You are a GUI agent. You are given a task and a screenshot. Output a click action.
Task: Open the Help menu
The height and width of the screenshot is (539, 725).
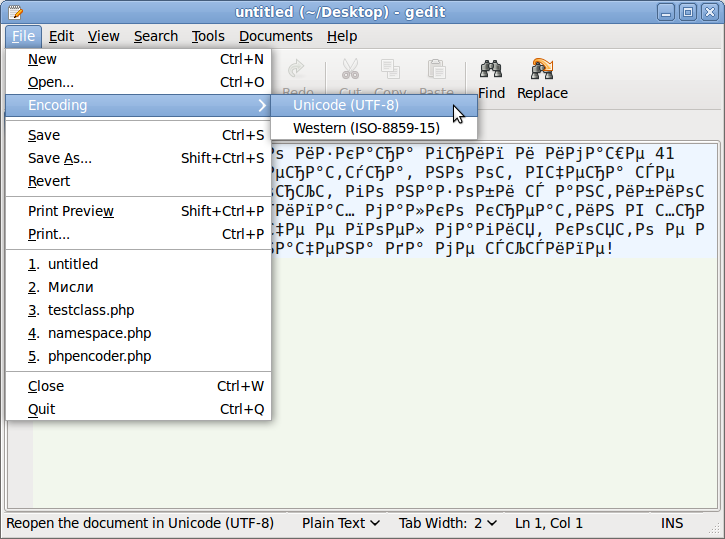click(x=342, y=36)
